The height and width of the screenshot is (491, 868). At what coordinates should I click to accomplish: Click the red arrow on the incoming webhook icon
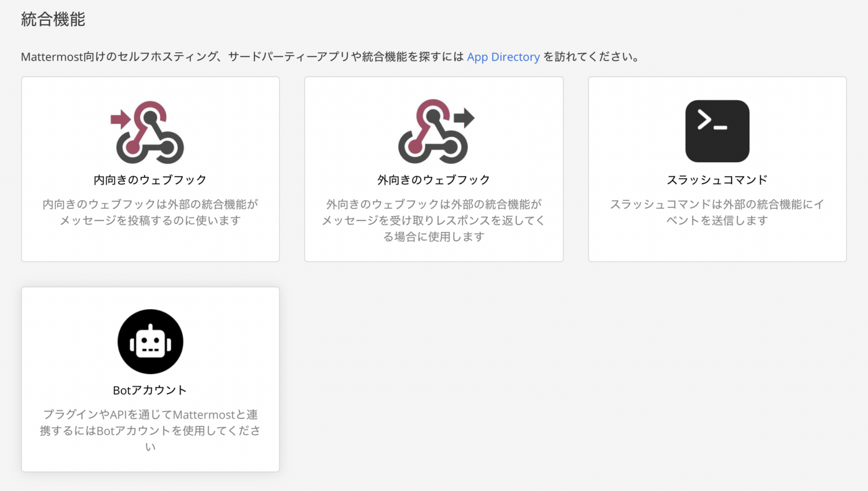click(120, 119)
